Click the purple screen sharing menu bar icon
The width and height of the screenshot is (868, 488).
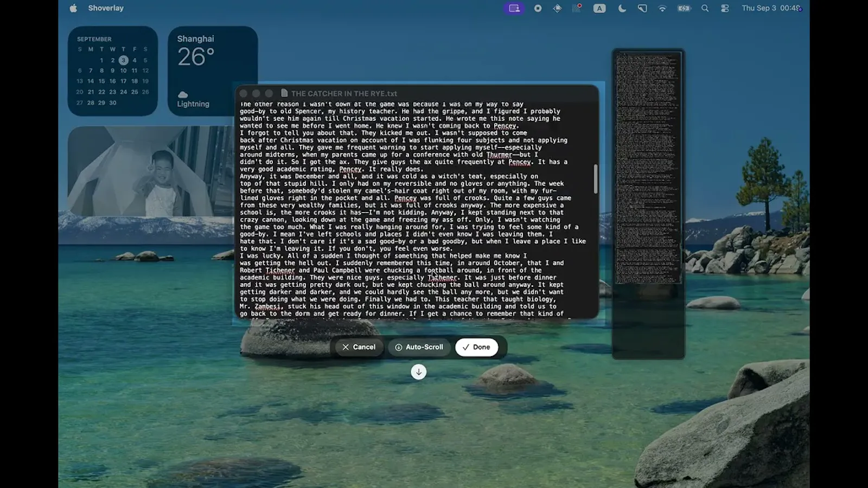point(514,8)
